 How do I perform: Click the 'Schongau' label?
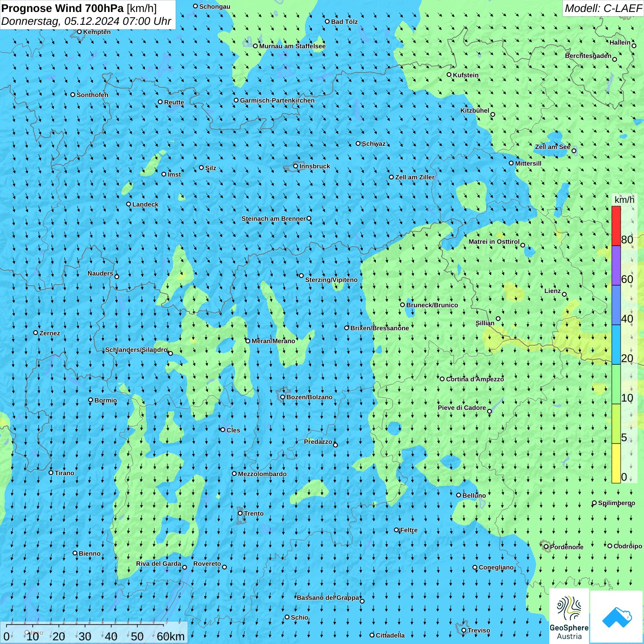tap(215, 6)
